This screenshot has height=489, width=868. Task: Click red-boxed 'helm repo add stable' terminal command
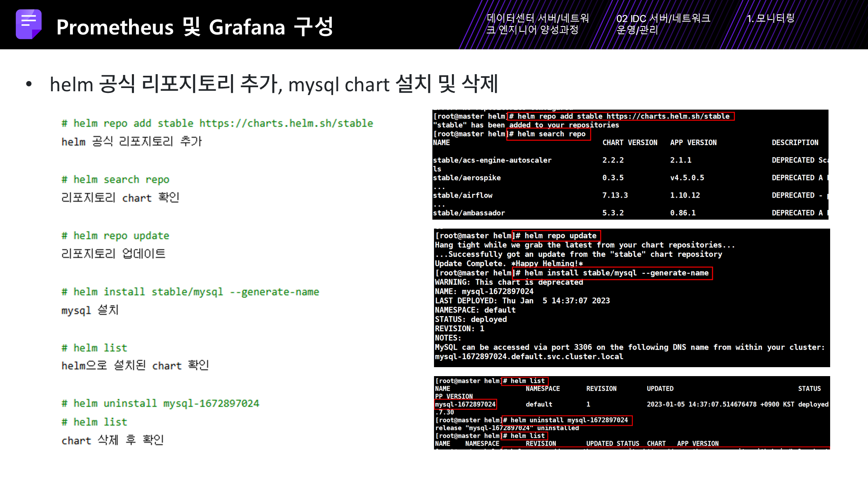point(620,116)
